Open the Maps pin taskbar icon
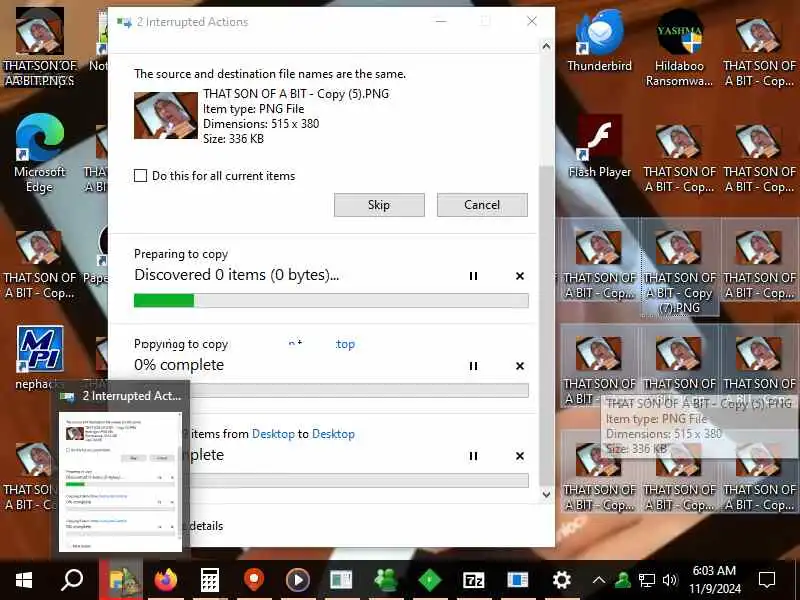 tap(254, 580)
